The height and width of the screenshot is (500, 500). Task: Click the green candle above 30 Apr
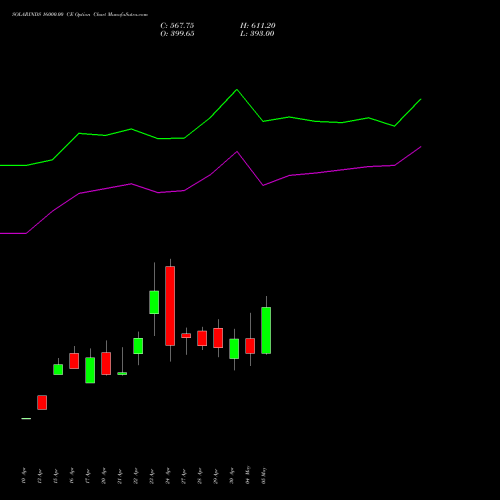coord(234,349)
